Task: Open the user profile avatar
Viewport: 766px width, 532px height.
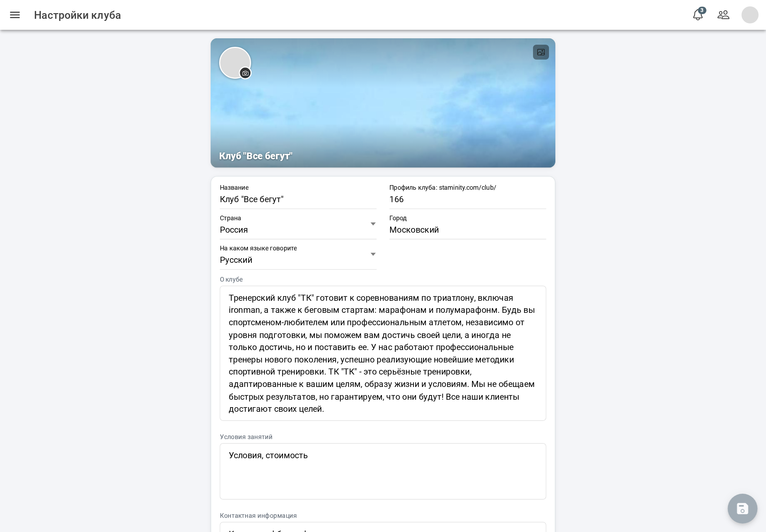Action: (x=750, y=15)
